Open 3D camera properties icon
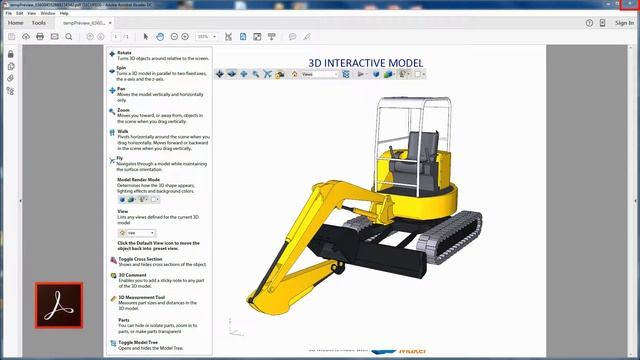 click(280, 74)
